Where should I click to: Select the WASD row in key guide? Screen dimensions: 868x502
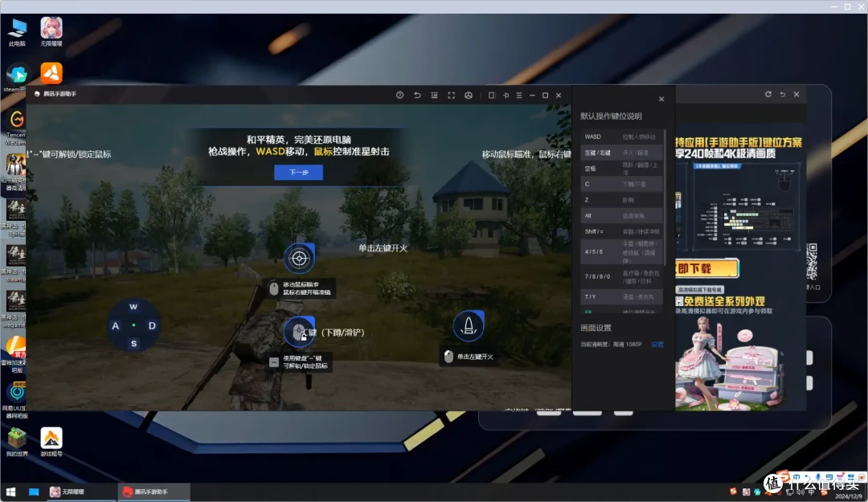pos(620,137)
